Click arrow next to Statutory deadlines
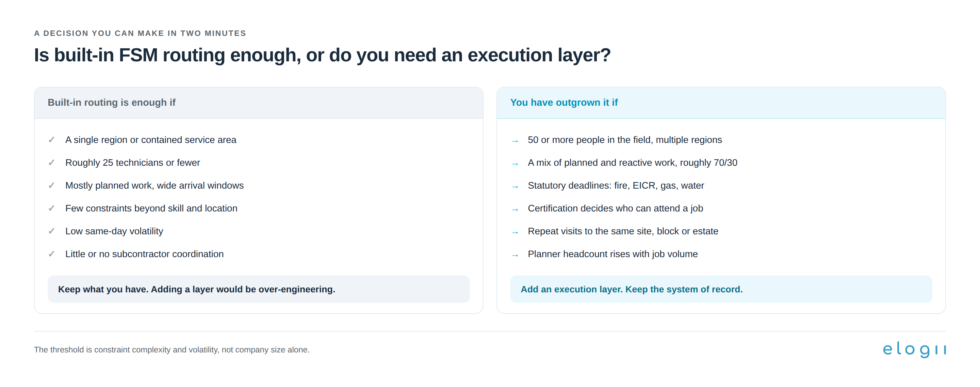Viewport: 980px width, 387px height. (515, 187)
